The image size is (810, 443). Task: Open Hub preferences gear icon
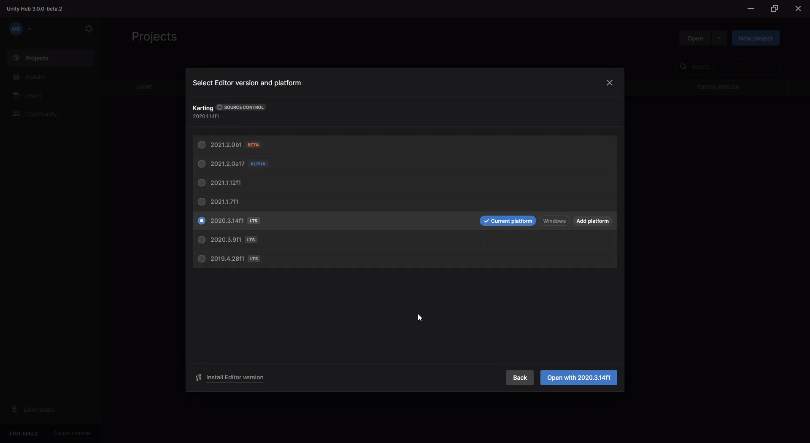pyautogui.click(x=88, y=29)
